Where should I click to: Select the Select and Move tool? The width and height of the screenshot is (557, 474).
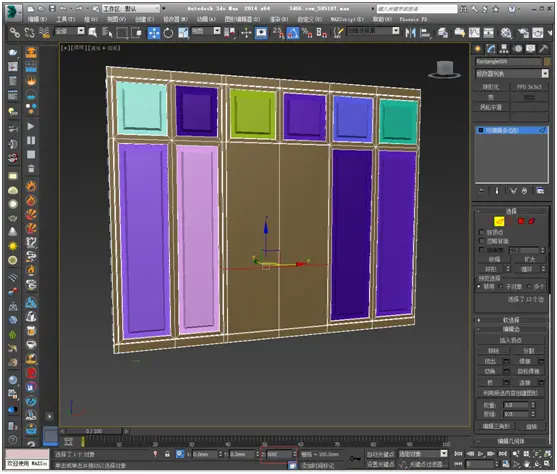(154, 33)
